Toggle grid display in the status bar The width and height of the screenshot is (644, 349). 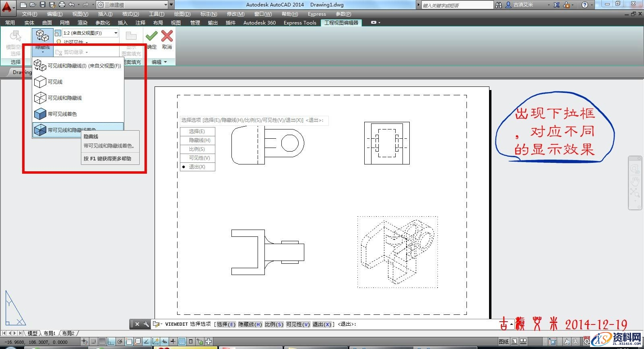tap(102, 342)
